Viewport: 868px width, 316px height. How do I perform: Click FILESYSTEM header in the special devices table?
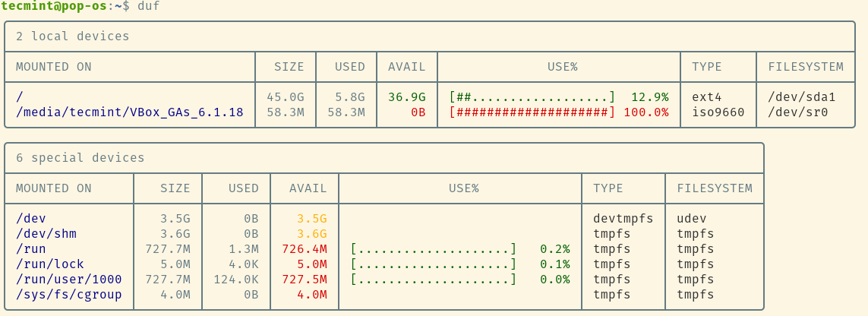click(714, 188)
